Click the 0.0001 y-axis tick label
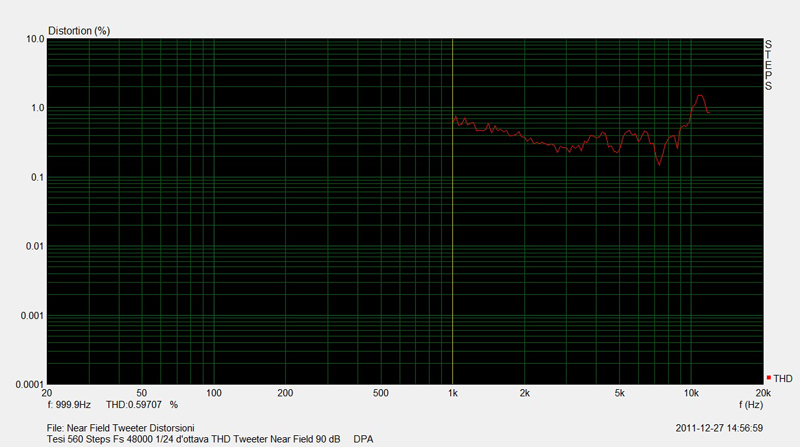The height and width of the screenshot is (447, 800). (x=30, y=384)
